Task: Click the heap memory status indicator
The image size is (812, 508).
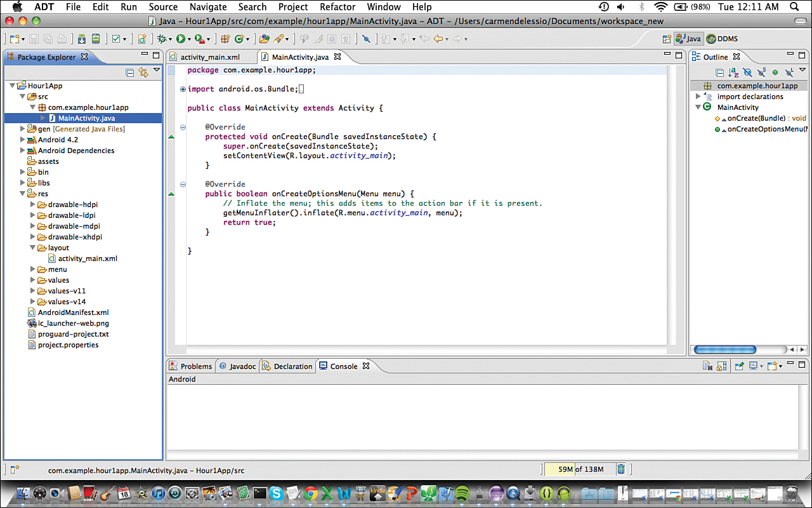Action: (x=579, y=469)
